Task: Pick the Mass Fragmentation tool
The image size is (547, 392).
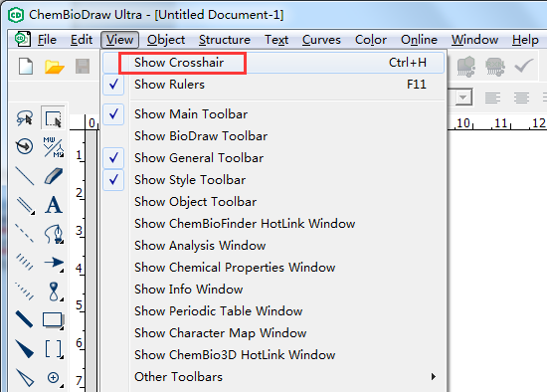Action: 53,146
